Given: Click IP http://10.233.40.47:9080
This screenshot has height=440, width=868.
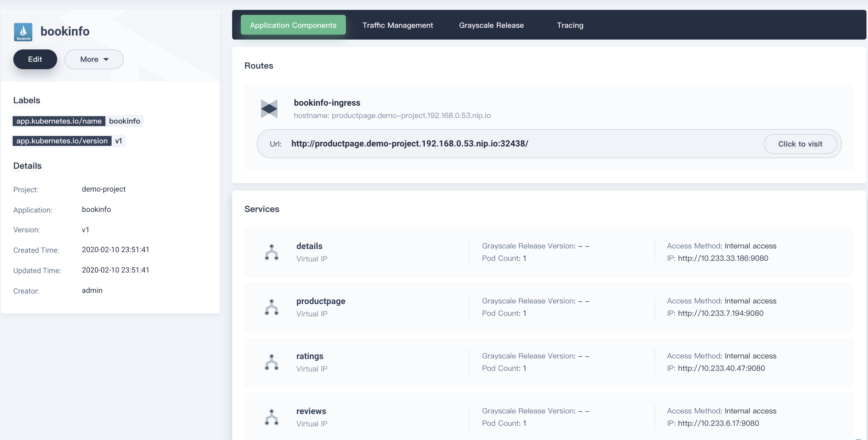Looking at the screenshot, I should pyautogui.click(x=721, y=368).
